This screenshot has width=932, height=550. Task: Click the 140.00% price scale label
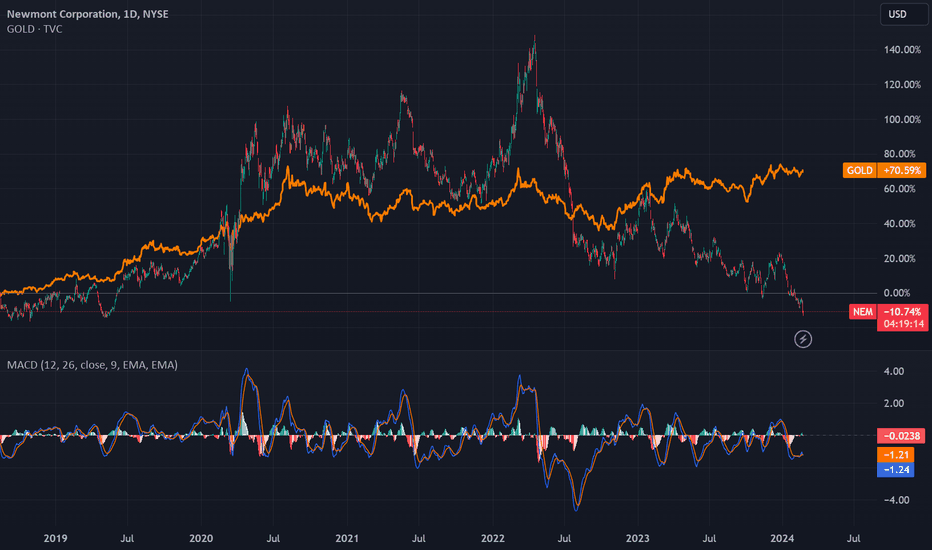tap(902, 50)
